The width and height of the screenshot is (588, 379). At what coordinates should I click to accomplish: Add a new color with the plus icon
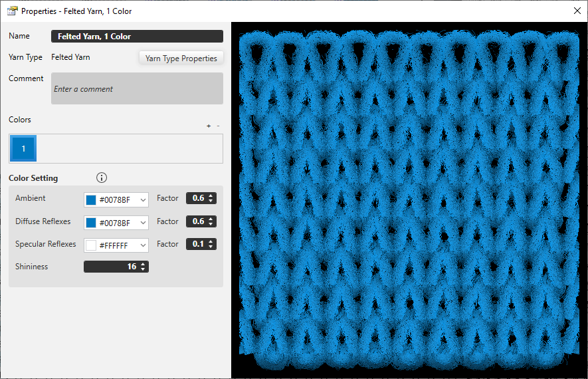pos(209,126)
